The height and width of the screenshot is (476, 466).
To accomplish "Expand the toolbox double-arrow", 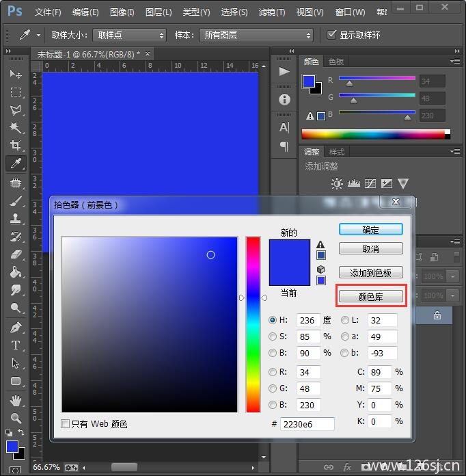I will [8, 51].
